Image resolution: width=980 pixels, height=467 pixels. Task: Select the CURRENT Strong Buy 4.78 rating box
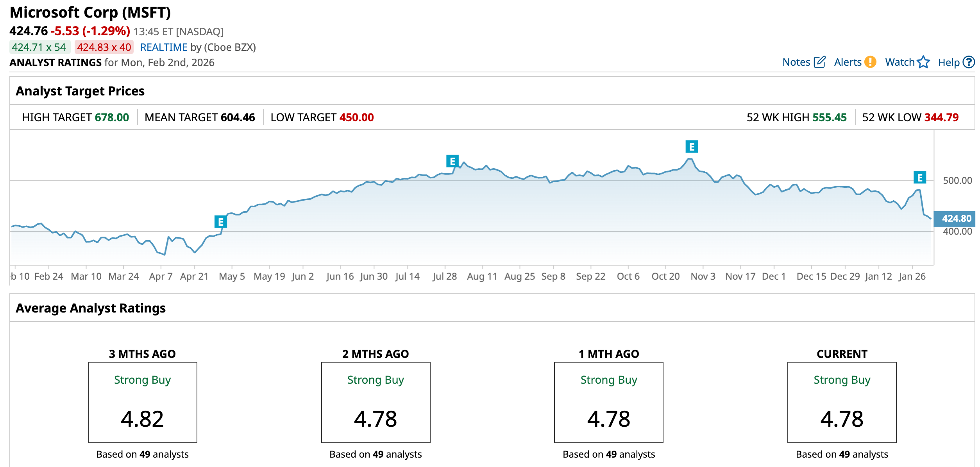[x=842, y=402]
